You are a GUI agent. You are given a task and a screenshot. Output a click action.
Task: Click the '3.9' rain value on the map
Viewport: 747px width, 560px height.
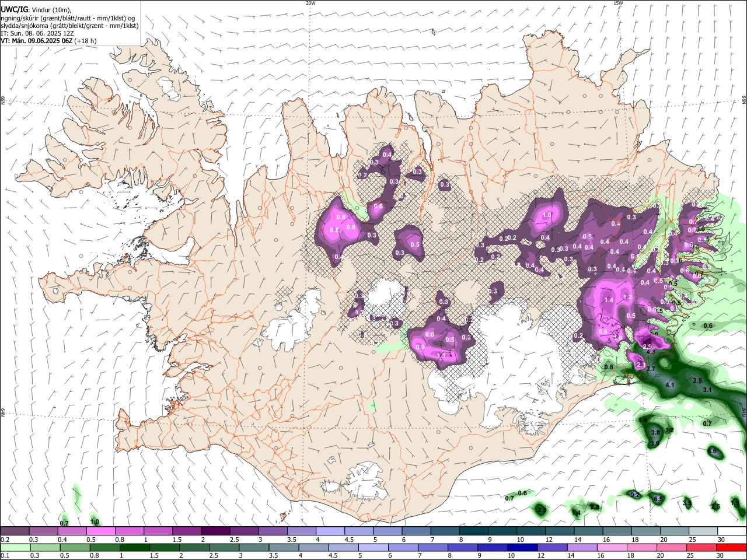pyautogui.click(x=654, y=444)
